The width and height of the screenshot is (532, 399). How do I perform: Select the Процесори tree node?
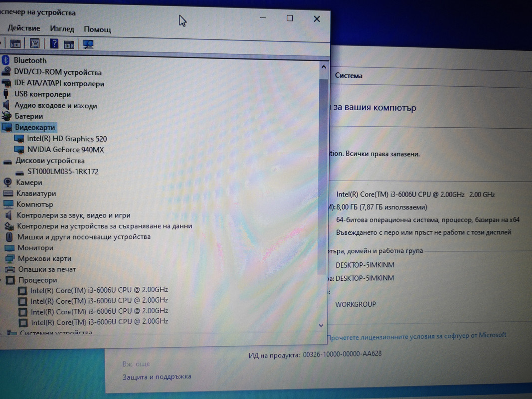[38, 280]
